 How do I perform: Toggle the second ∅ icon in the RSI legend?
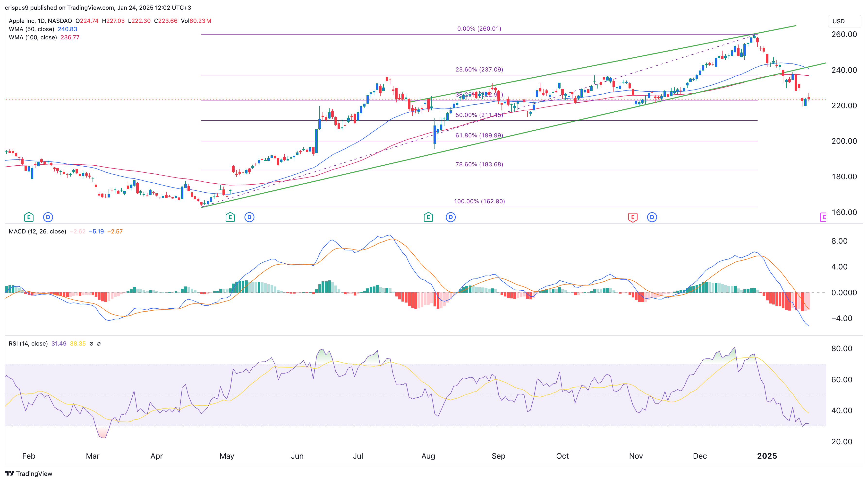tap(99, 344)
